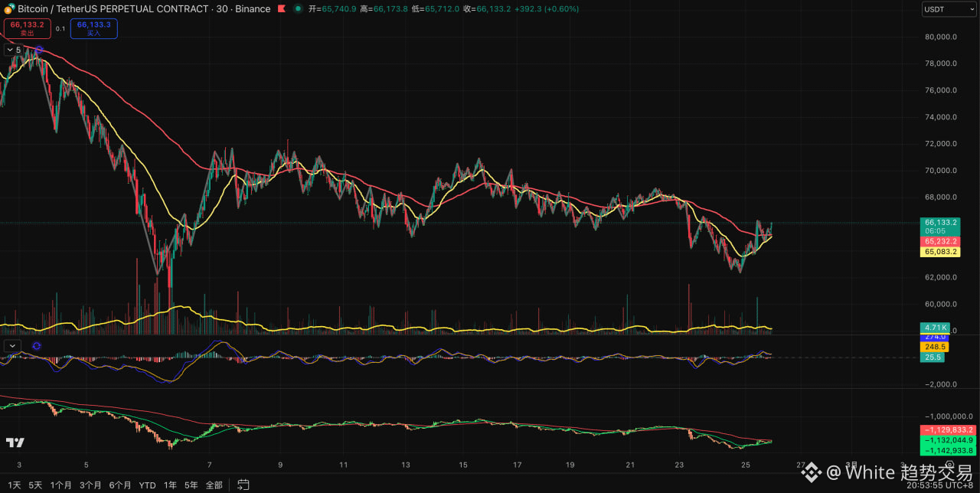980x493 pixels.
Task: Click the red 65,232.2 moving average price label
Action: [941, 241]
